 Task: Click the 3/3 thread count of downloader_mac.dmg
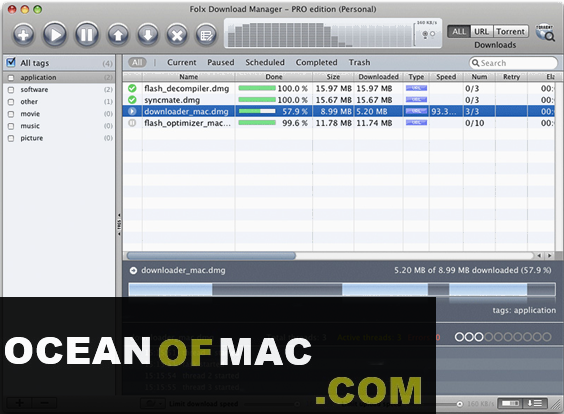(x=472, y=112)
